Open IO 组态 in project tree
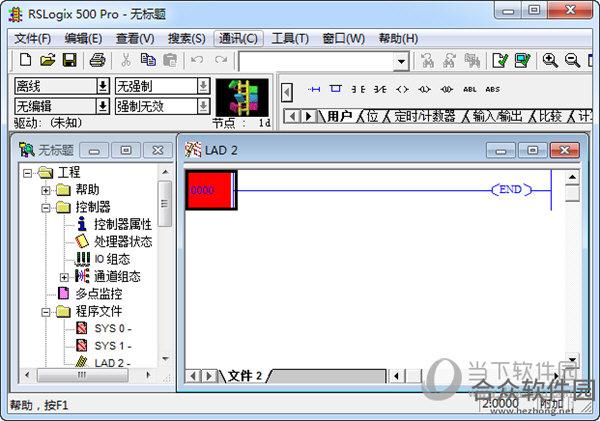 112,259
